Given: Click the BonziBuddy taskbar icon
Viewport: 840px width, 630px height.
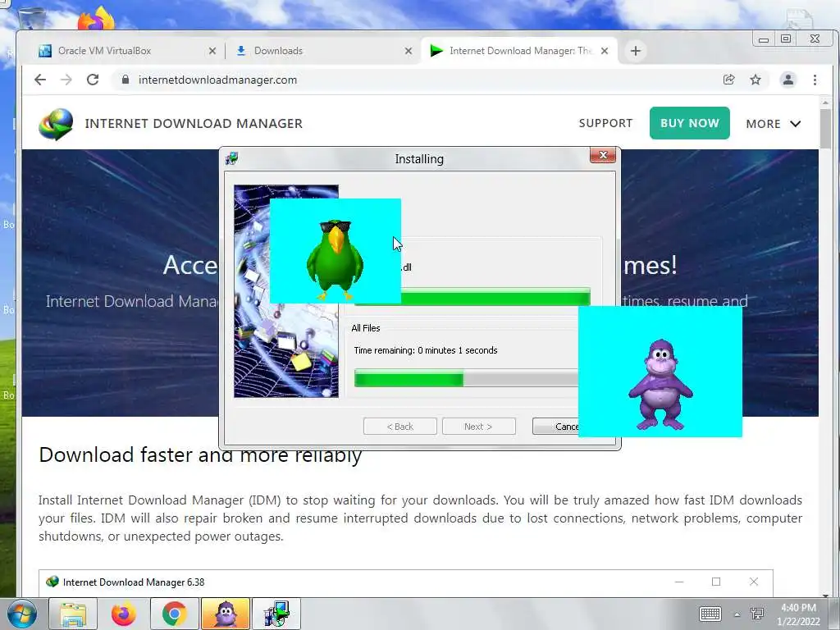Looking at the screenshot, I should [225, 614].
